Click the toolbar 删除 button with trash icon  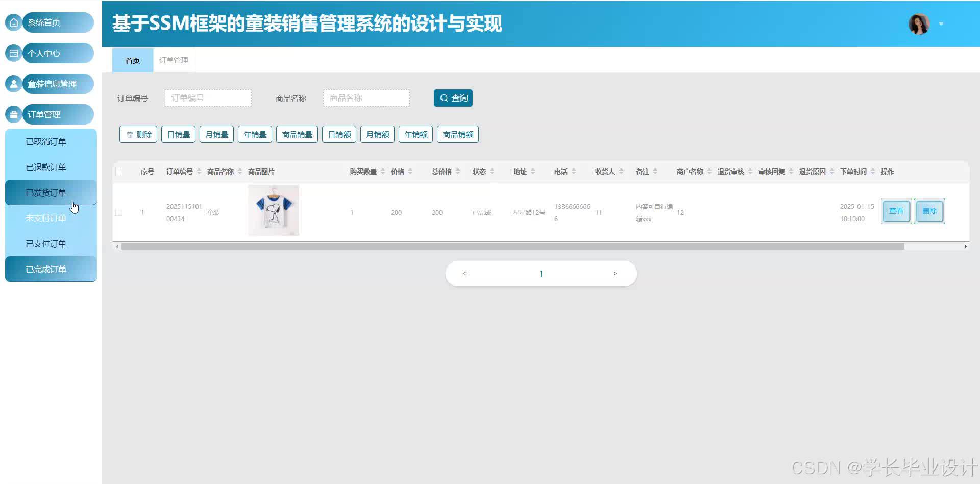pos(138,134)
